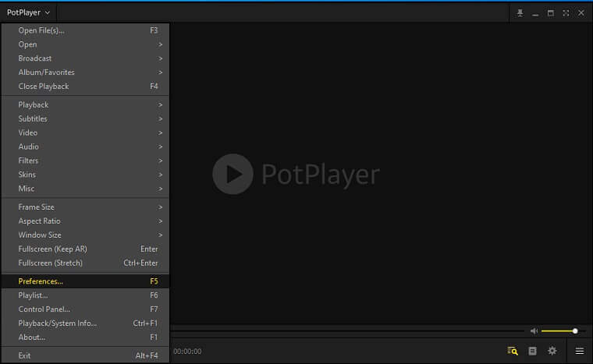
Task: Expand the Skins submenu
Action: click(x=86, y=175)
